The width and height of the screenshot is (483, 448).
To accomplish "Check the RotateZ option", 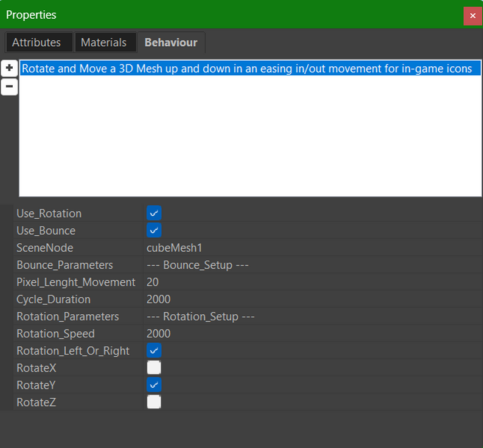I will click(154, 402).
